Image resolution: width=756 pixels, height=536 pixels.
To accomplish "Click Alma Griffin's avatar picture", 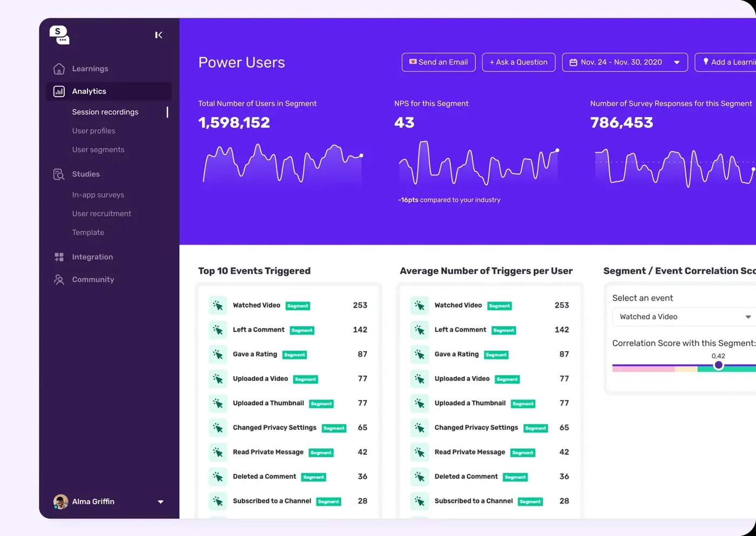I will (60, 502).
